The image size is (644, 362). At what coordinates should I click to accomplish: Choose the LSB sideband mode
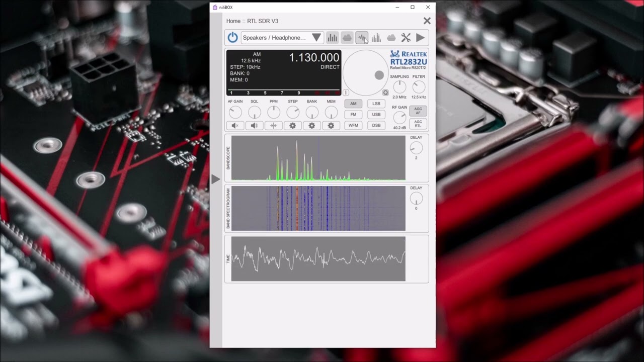click(376, 104)
